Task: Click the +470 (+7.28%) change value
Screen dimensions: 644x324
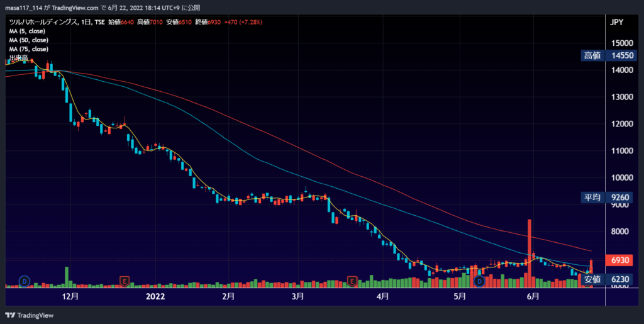Action: (x=243, y=22)
